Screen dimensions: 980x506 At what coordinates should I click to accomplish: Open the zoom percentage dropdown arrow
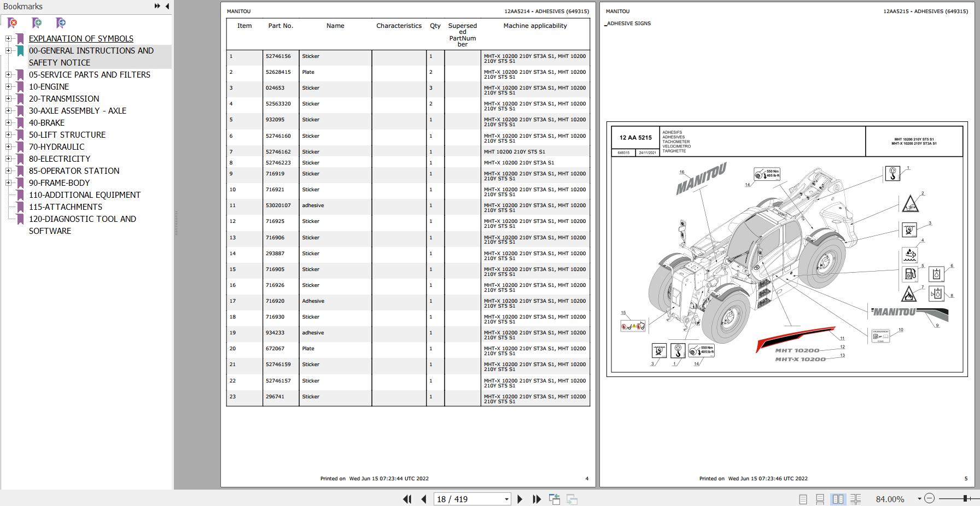click(x=919, y=499)
